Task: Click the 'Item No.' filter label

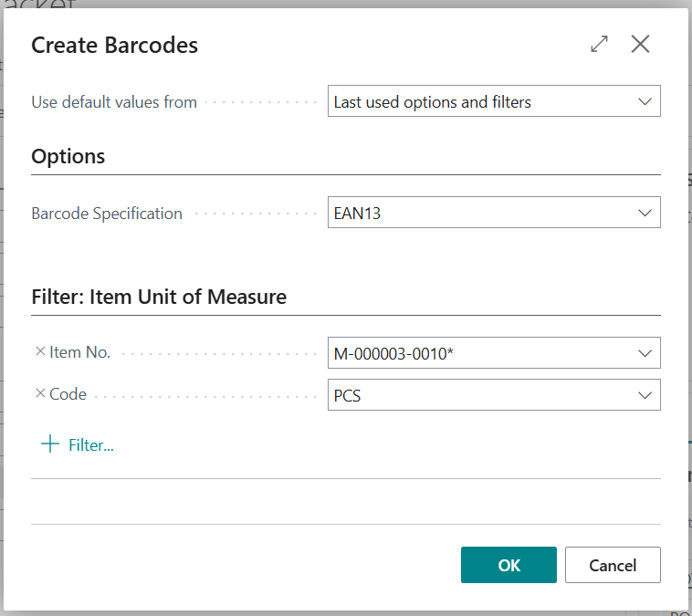Action: tap(79, 352)
